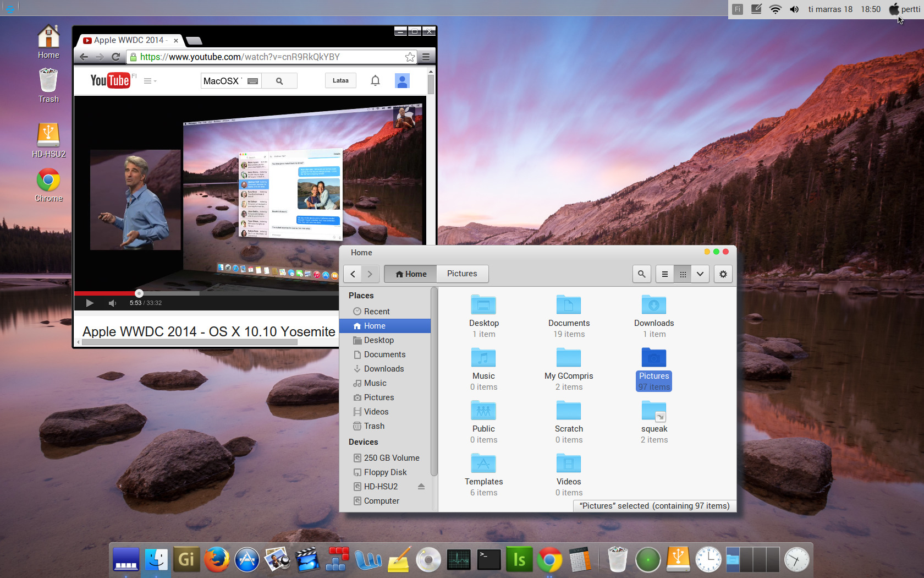This screenshot has width=924, height=578.
Task: Open the Terminal from the dock
Action: point(488,560)
